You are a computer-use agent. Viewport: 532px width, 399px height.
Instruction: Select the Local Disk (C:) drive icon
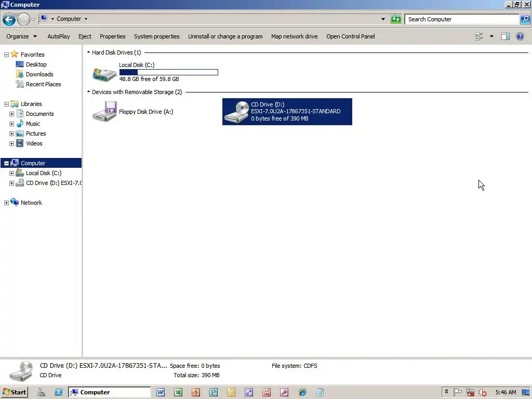[104, 74]
